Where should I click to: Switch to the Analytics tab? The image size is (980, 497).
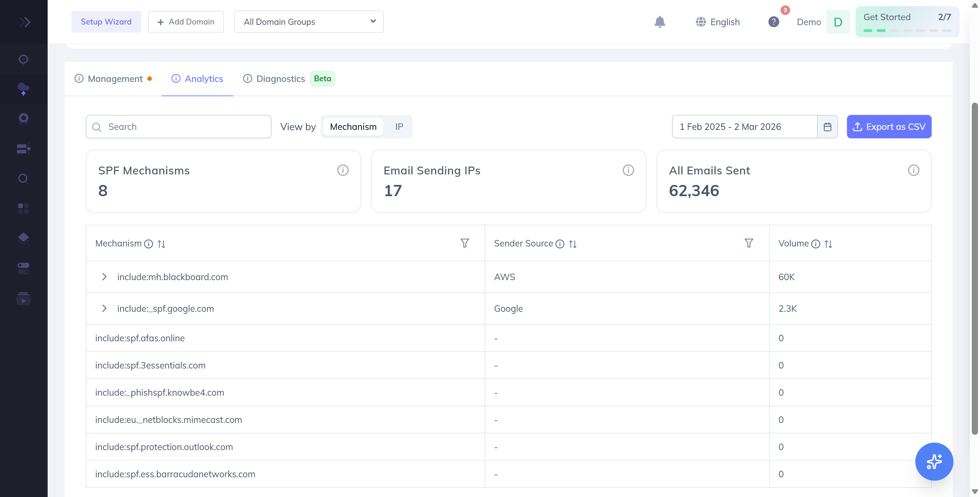coord(197,79)
